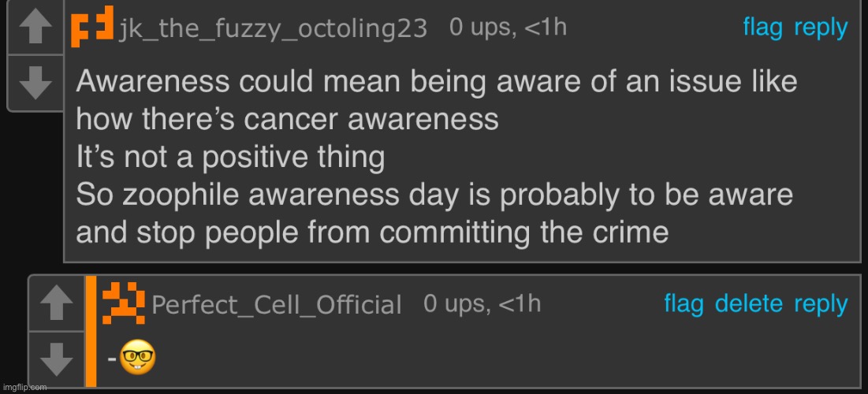Flag the comment by jk_the_fuzzy_octoling23
The height and width of the screenshot is (394, 868).
pos(762,28)
